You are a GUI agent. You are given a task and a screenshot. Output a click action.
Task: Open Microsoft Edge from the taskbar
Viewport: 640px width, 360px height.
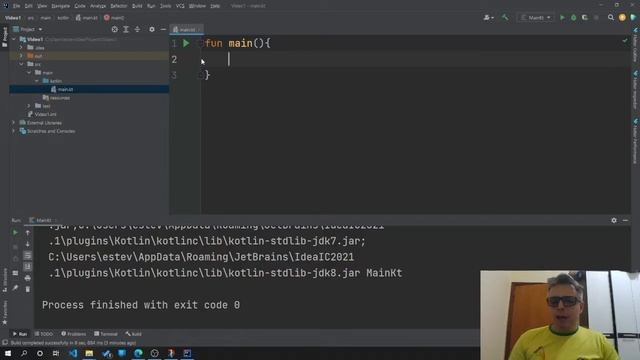click(x=138, y=353)
